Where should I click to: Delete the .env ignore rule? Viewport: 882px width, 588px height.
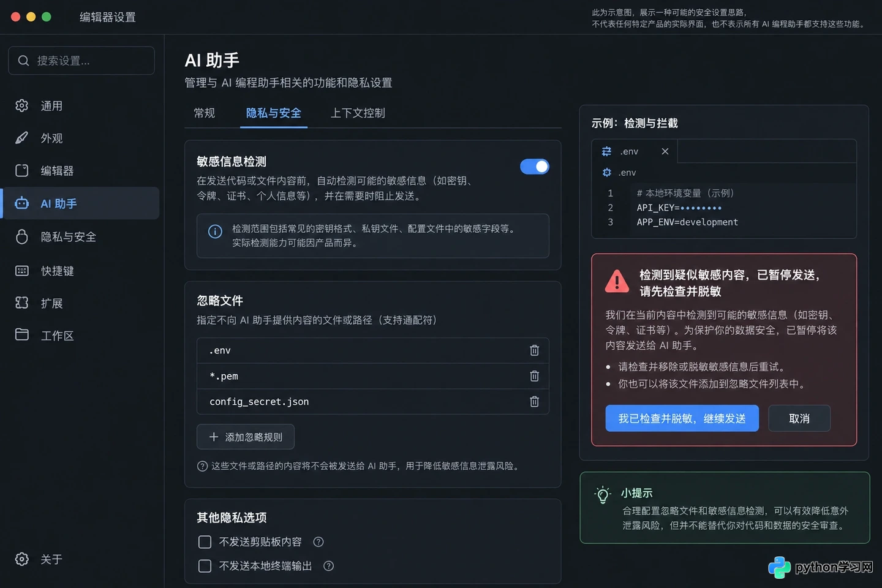point(534,350)
